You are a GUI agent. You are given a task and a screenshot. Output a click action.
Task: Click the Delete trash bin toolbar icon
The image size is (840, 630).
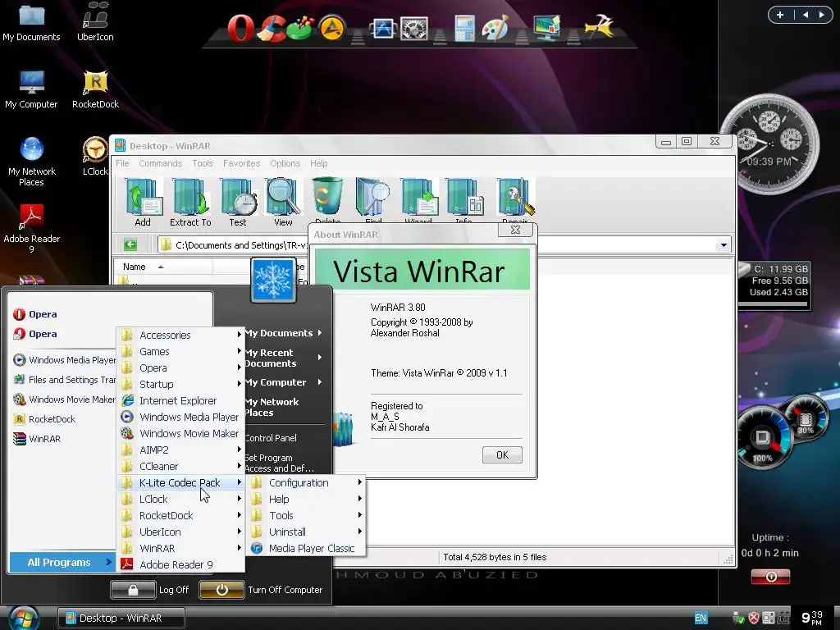click(x=327, y=199)
